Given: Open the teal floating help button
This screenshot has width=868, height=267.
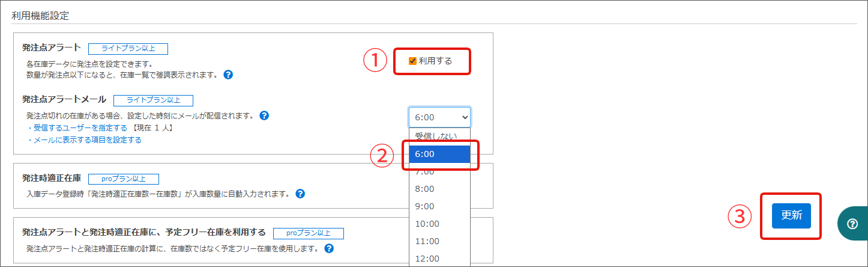Looking at the screenshot, I should (x=852, y=224).
